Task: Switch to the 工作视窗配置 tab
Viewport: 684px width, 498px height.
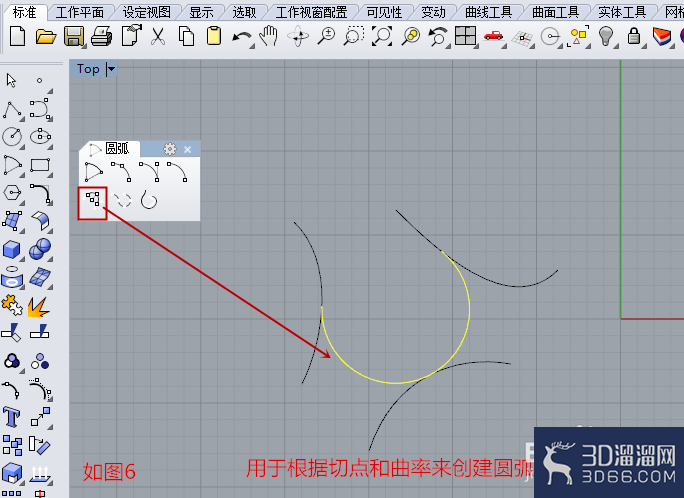Action: click(311, 12)
